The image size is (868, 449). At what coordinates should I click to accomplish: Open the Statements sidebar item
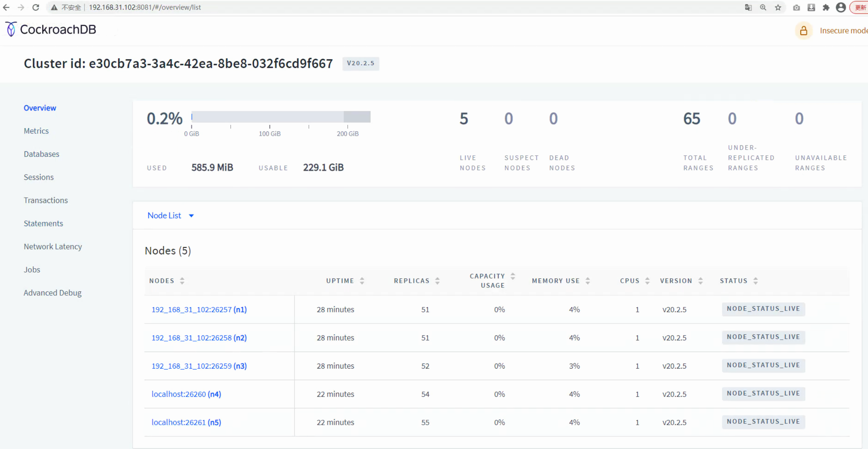[x=43, y=224]
